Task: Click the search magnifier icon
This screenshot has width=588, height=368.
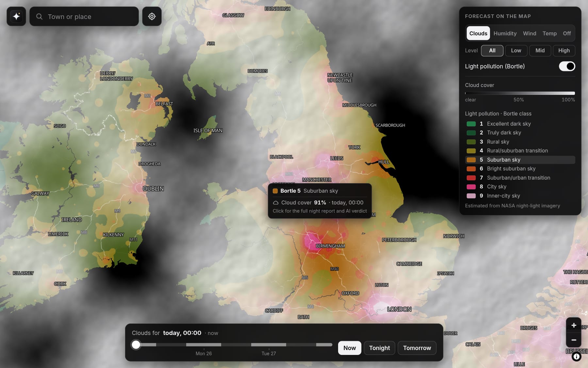Action: [x=39, y=16]
